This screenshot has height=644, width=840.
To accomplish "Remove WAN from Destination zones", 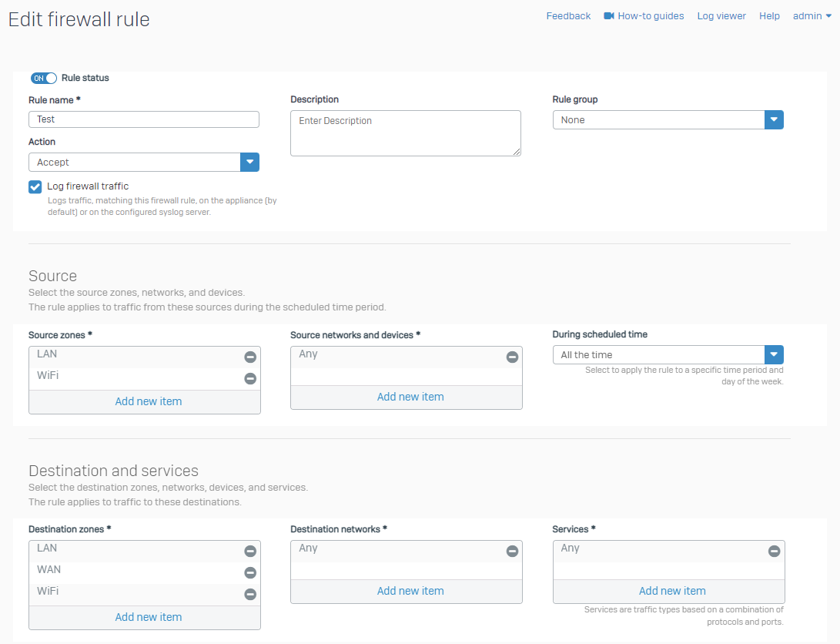I will [x=250, y=572].
